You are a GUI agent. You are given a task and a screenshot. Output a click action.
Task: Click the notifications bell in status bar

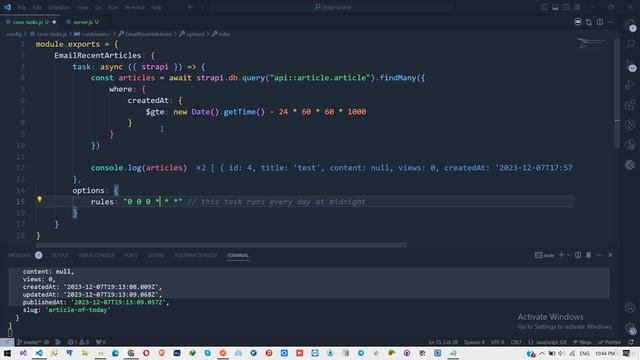tap(631, 342)
